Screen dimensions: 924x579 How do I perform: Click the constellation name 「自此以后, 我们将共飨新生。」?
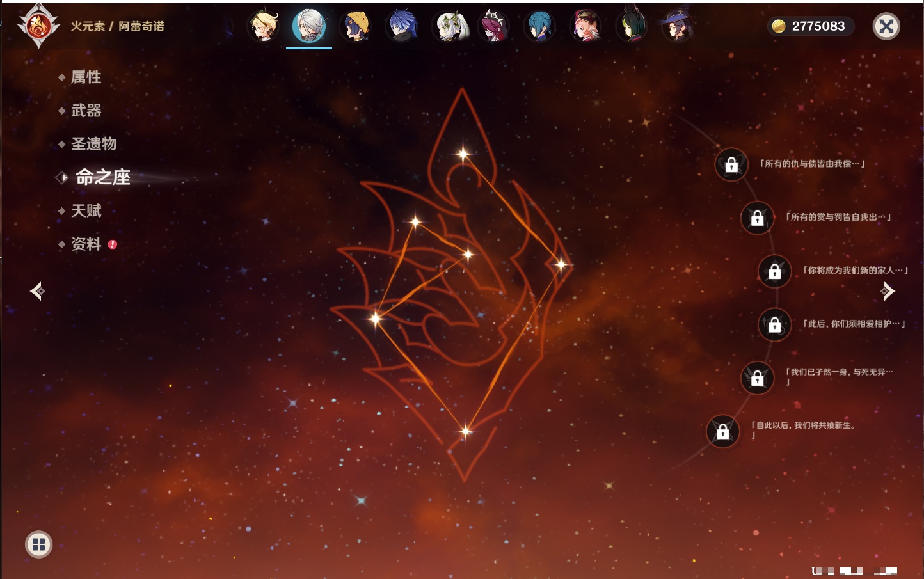804,429
